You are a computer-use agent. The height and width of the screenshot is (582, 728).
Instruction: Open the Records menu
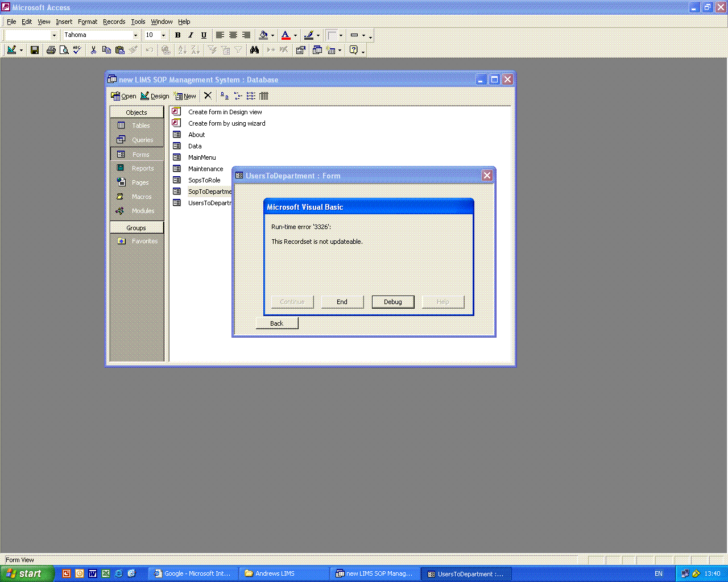coord(114,22)
